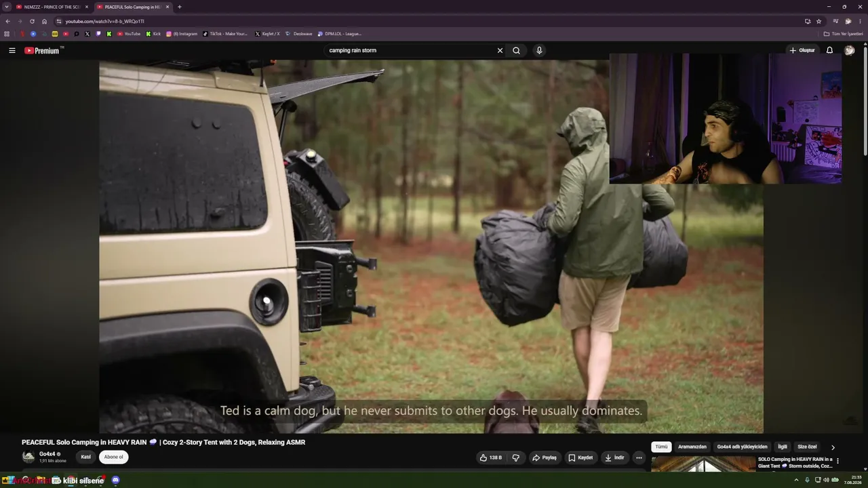Reload the current page
Image resolution: width=868 pixels, height=488 pixels.
[x=32, y=21]
